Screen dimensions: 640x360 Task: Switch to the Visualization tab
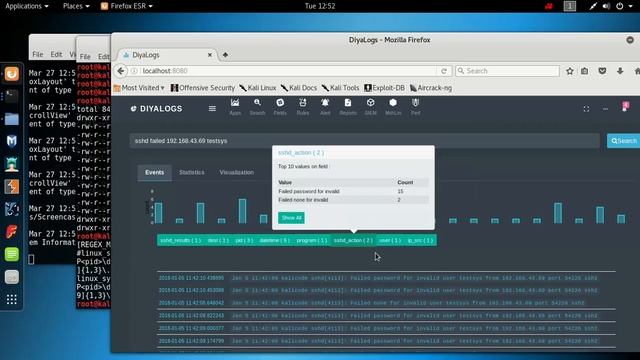(x=237, y=172)
